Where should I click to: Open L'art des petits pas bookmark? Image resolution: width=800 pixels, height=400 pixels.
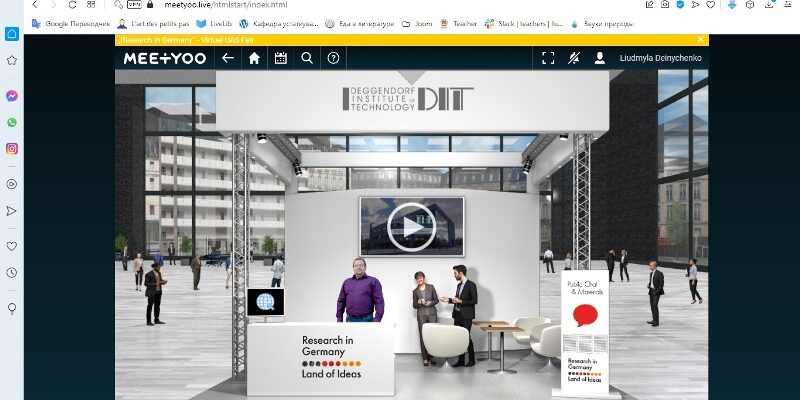pos(153,23)
